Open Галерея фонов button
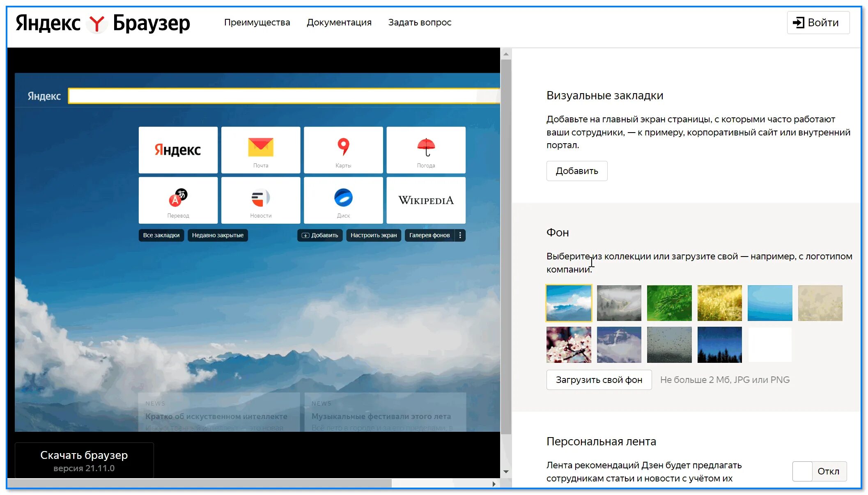 point(429,235)
